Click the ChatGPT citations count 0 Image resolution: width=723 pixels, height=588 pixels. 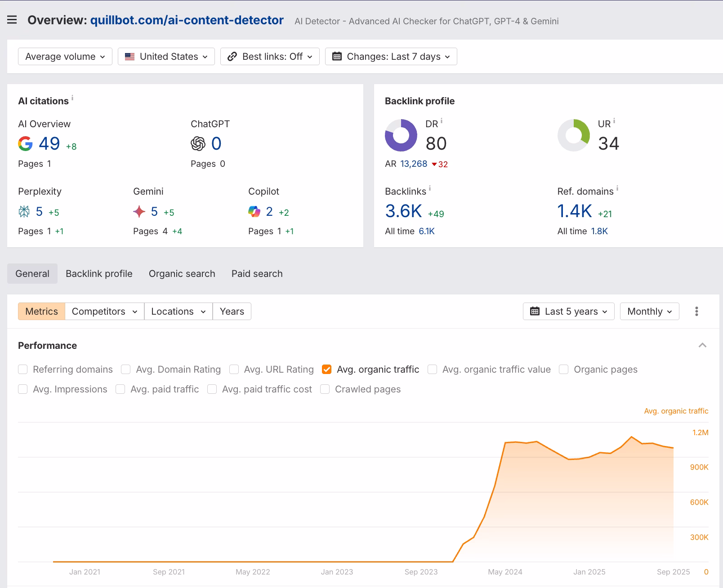216,143
